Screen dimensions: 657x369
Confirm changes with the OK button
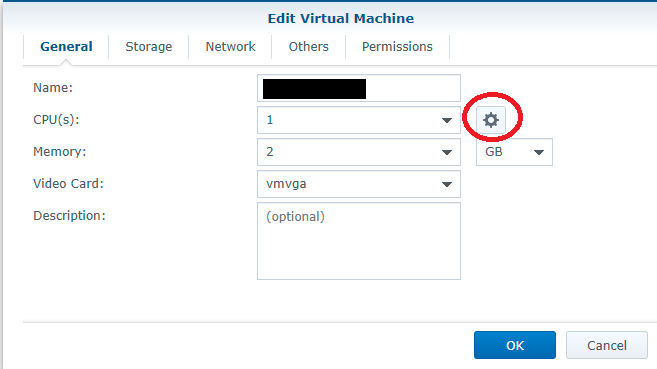(x=515, y=345)
